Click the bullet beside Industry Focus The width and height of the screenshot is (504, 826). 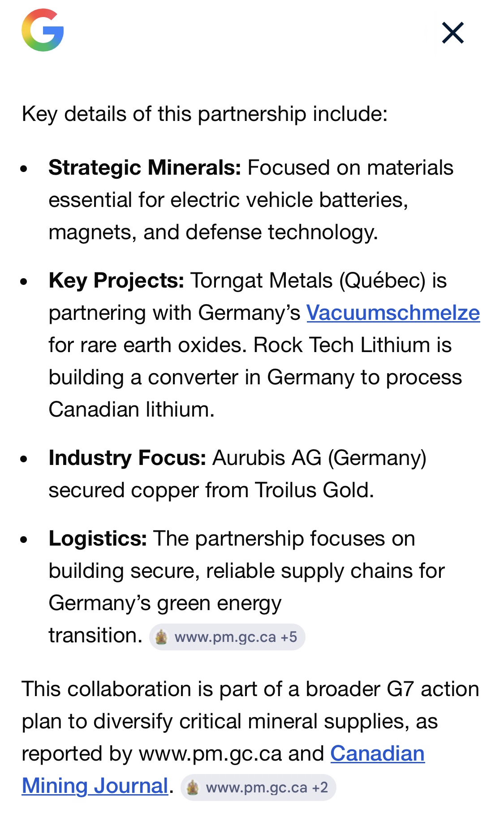(x=24, y=459)
